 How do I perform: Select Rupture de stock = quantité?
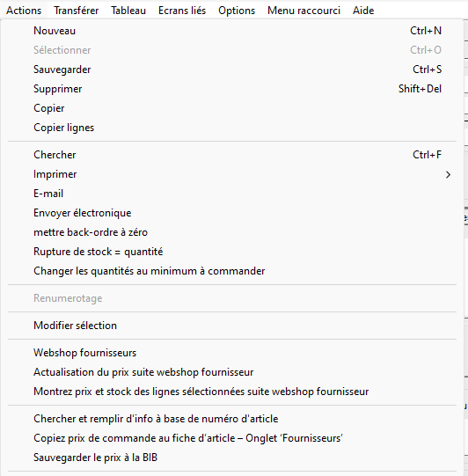click(x=232, y=252)
